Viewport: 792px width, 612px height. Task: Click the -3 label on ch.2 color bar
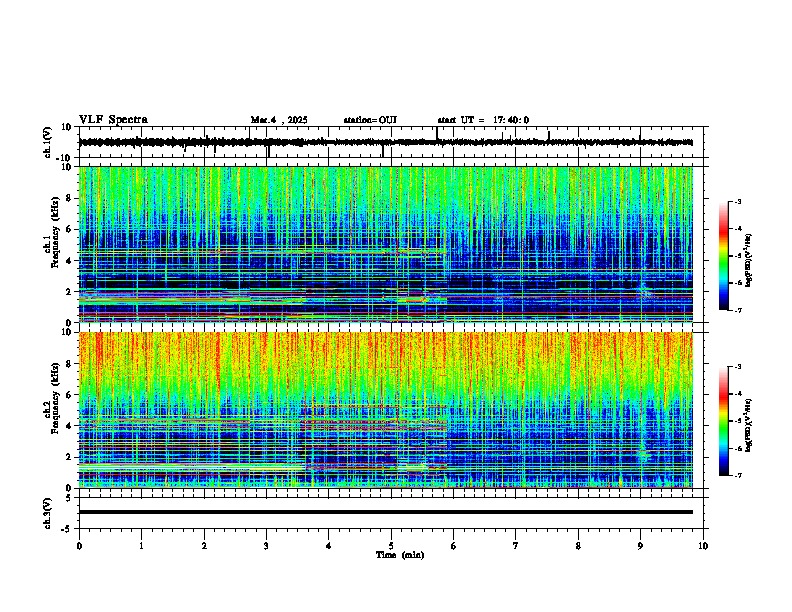tap(737, 367)
